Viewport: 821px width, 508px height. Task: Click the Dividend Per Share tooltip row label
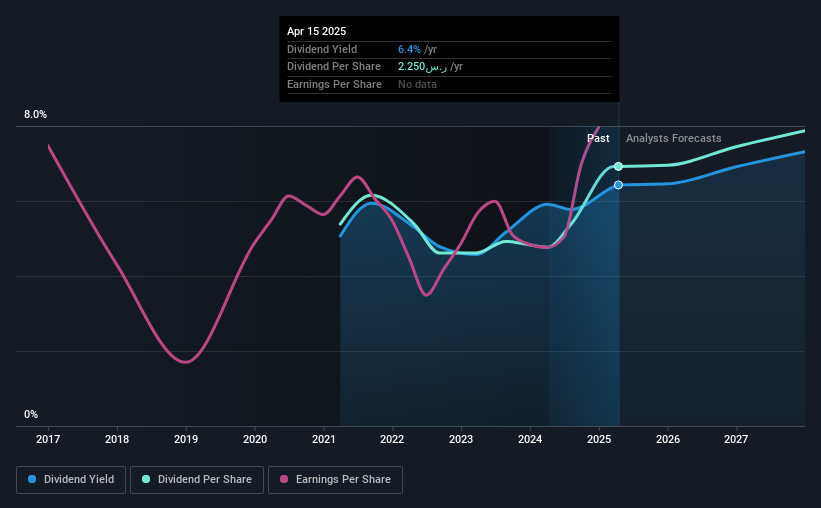coord(334,67)
